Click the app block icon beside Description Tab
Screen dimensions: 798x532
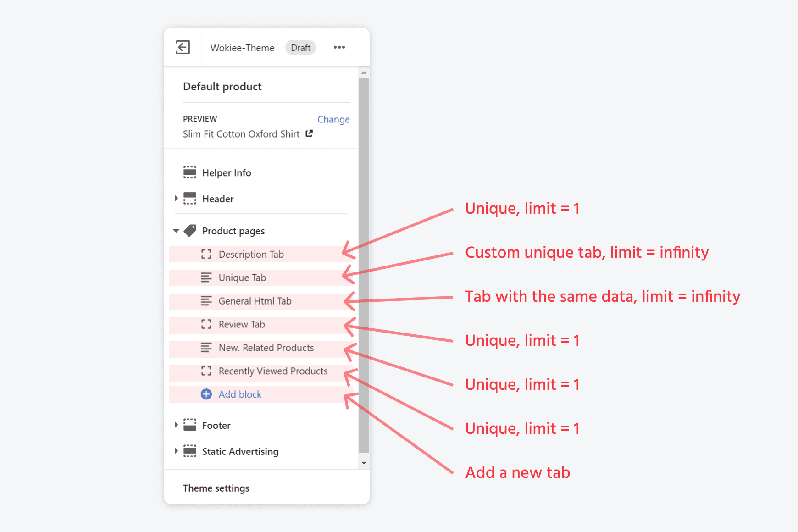[x=206, y=254]
